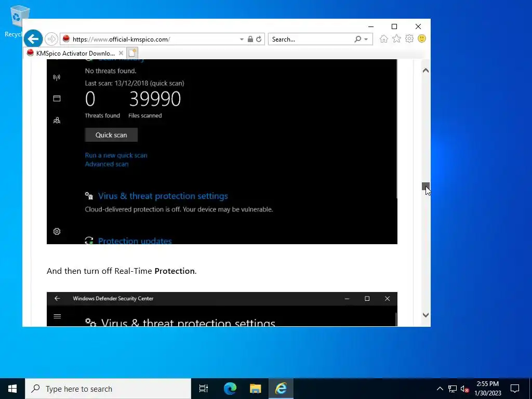
Task: Click the page scrollbar up arrow
Action: pyautogui.click(x=425, y=71)
